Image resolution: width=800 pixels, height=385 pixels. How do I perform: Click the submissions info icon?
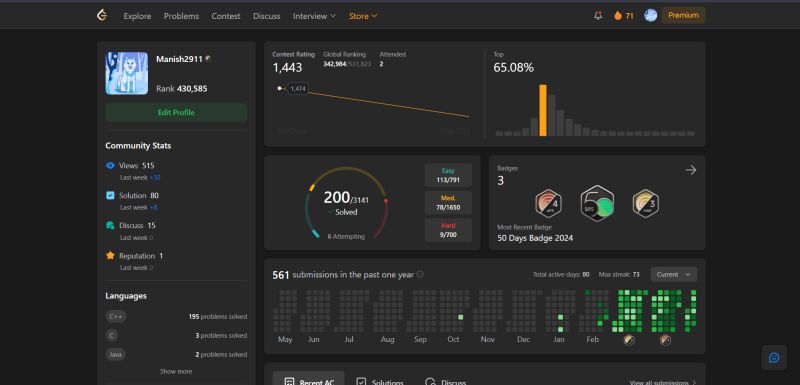[419, 274]
